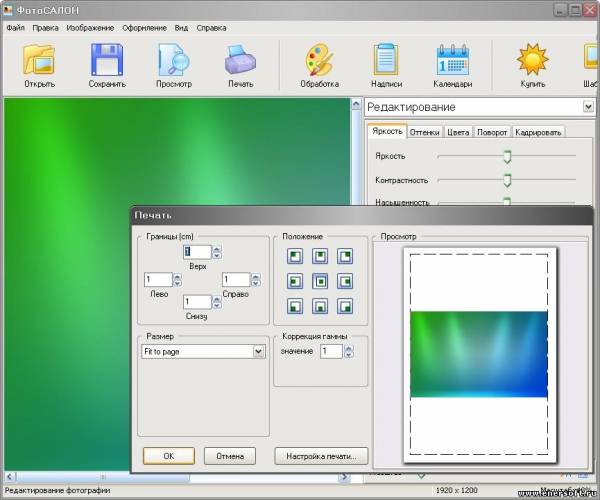Image resolution: width=600 pixels, height=500 pixels.
Task: Switch to the Кадрировать tab
Action: 538,132
